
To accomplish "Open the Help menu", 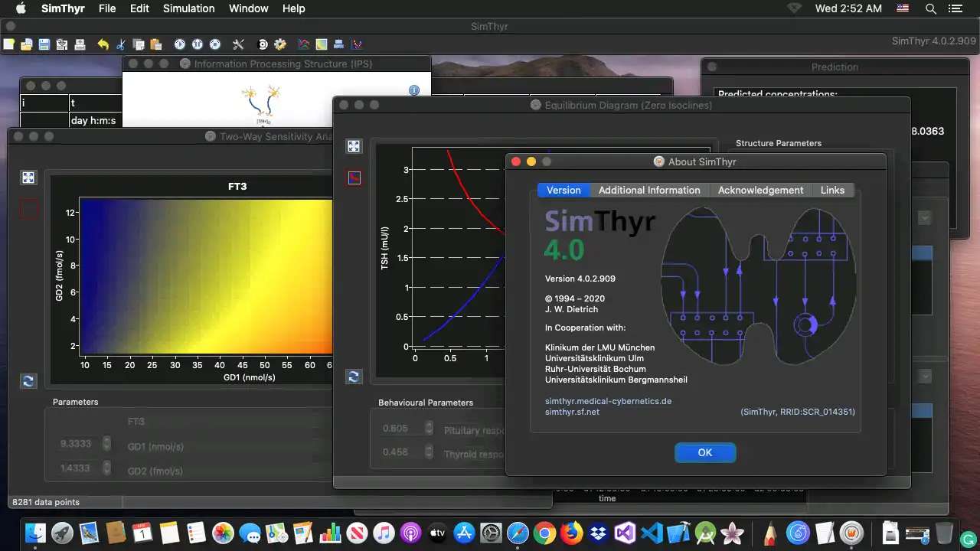I will pos(293,8).
